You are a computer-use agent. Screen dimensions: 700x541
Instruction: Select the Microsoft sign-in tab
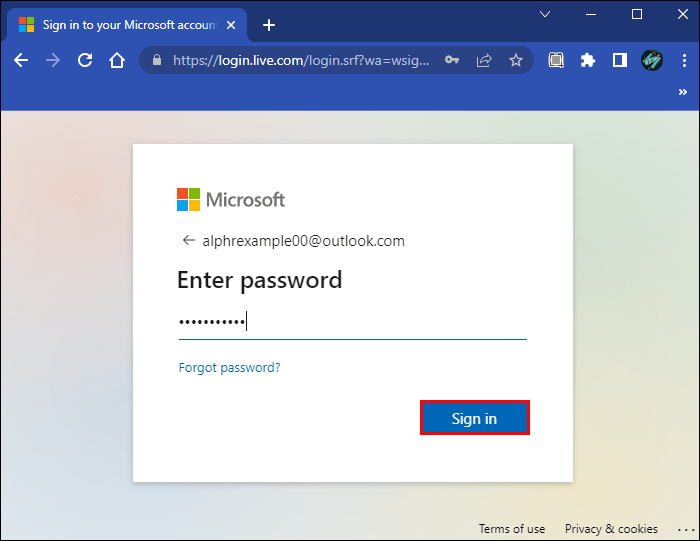[120, 25]
